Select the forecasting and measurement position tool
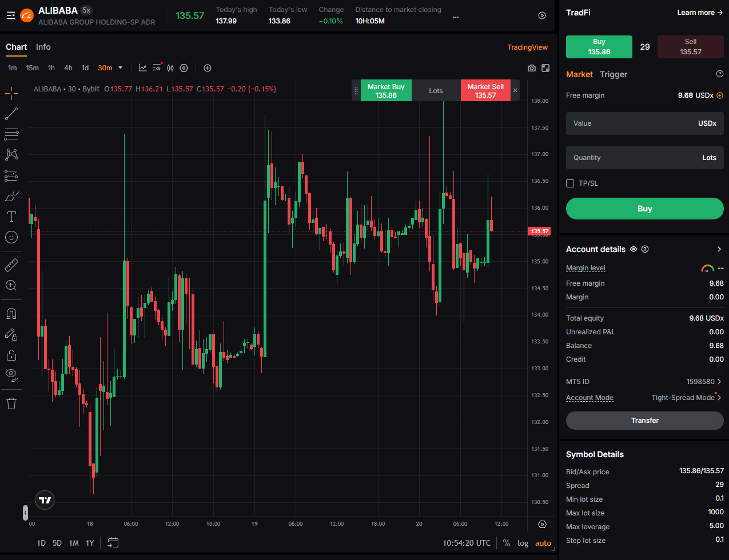This screenshot has width=729, height=560. pyautogui.click(x=11, y=175)
